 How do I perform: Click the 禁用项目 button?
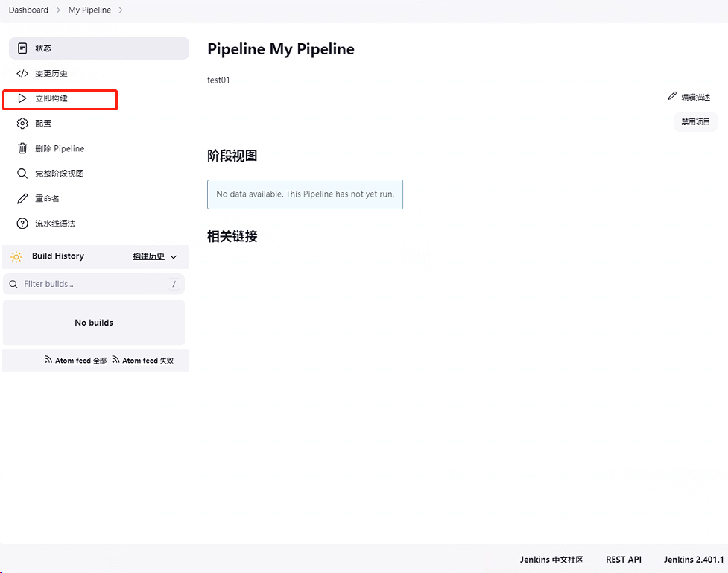(695, 122)
